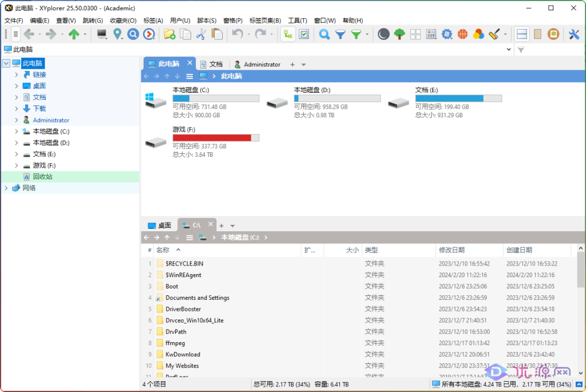Click the colored circles color filters icon
The height and width of the screenshot is (392, 586).
tap(478, 34)
